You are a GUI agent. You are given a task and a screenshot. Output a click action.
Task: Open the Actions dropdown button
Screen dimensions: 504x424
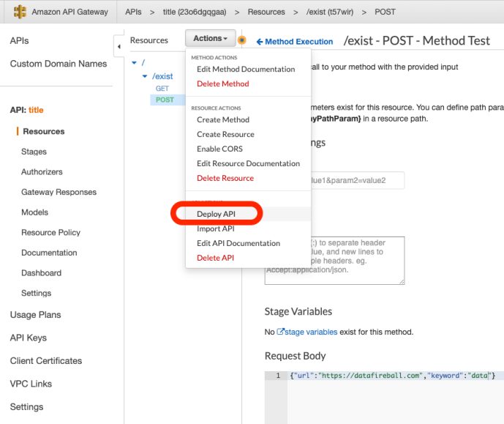(x=210, y=39)
